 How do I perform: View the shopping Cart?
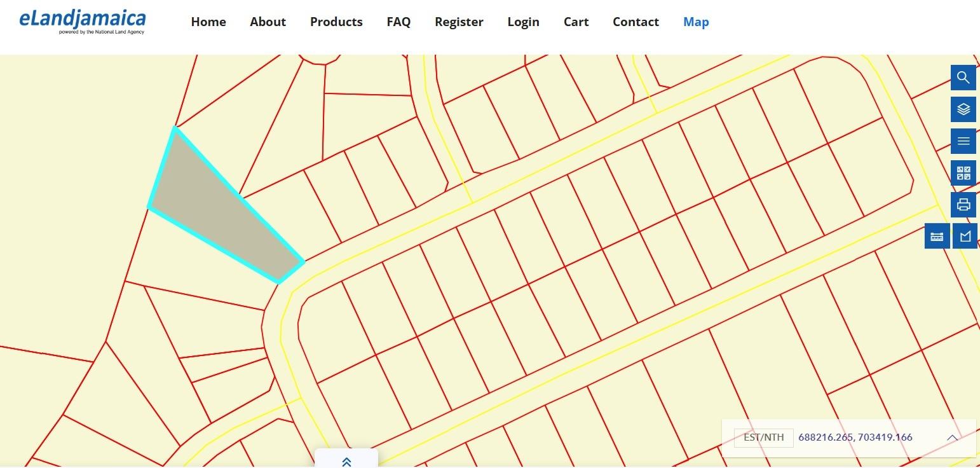(x=576, y=22)
